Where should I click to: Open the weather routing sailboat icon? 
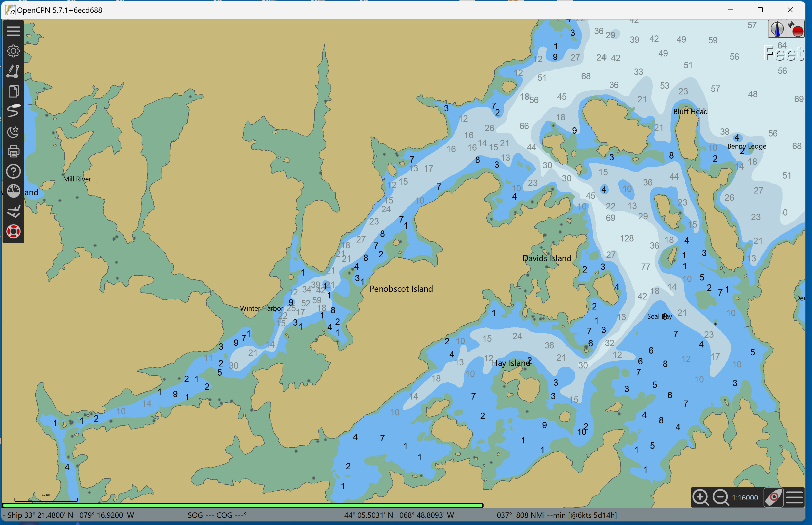tap(13, 211)
